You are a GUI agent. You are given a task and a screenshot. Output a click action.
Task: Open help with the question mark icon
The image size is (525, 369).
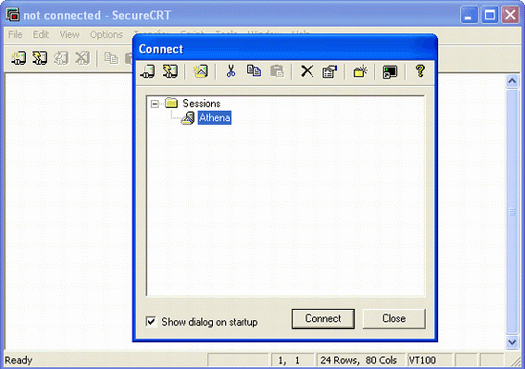420,71
